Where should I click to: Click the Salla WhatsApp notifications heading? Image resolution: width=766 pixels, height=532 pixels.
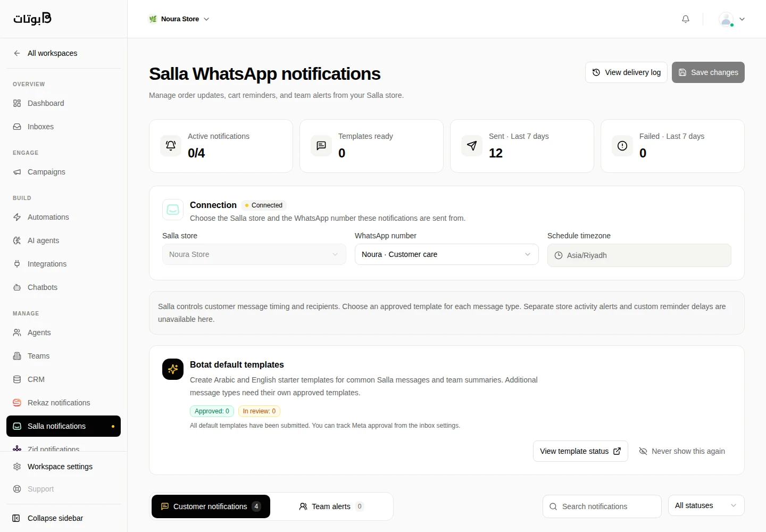[x=265, y=73]
